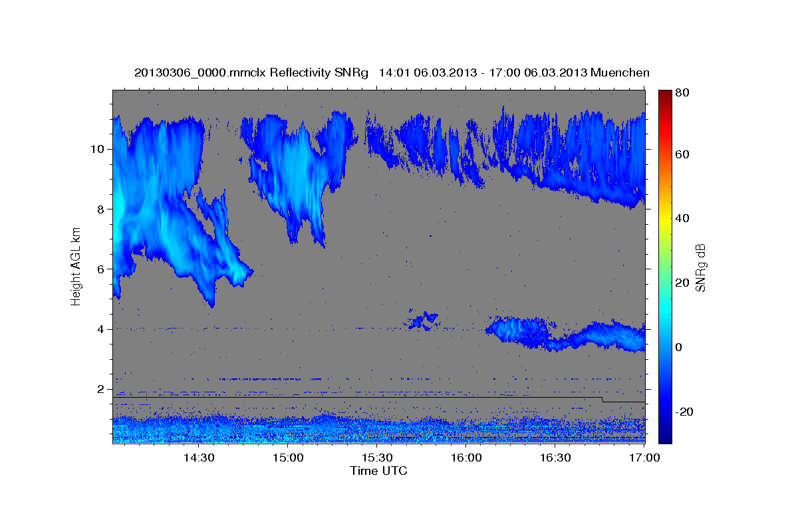798x532 pixels.
Task: Click the 'SNRg dB' colorbar label
Action: click(700, 267)
